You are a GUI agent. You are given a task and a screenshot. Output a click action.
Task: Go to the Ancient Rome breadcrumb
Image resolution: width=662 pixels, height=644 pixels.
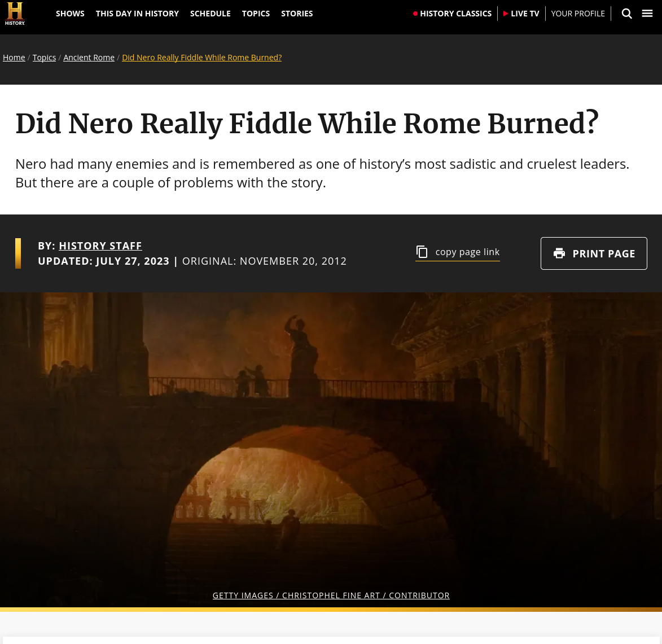click(x=89, y=58)
